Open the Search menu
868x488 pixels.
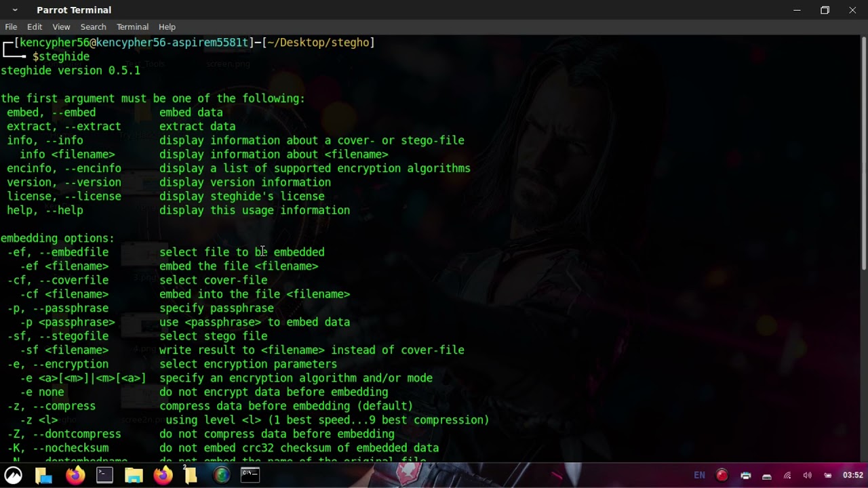tap(93, 27)
